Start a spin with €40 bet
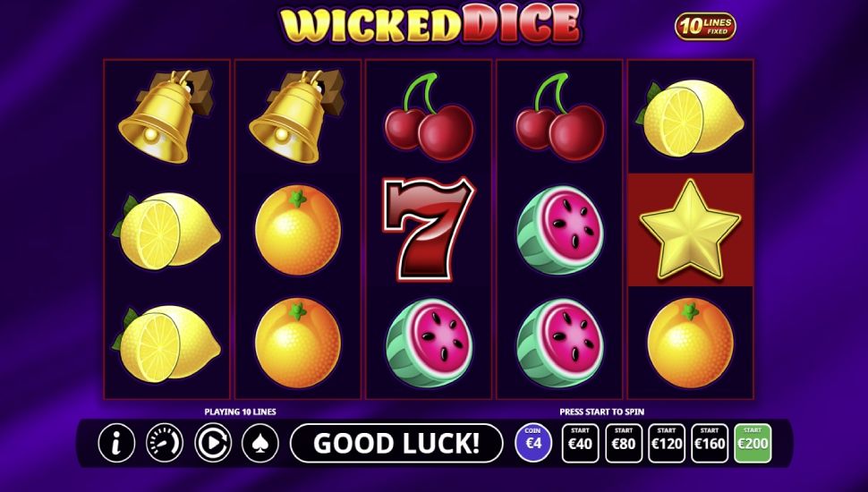The image size is (868, 492). tap(580, 444)
